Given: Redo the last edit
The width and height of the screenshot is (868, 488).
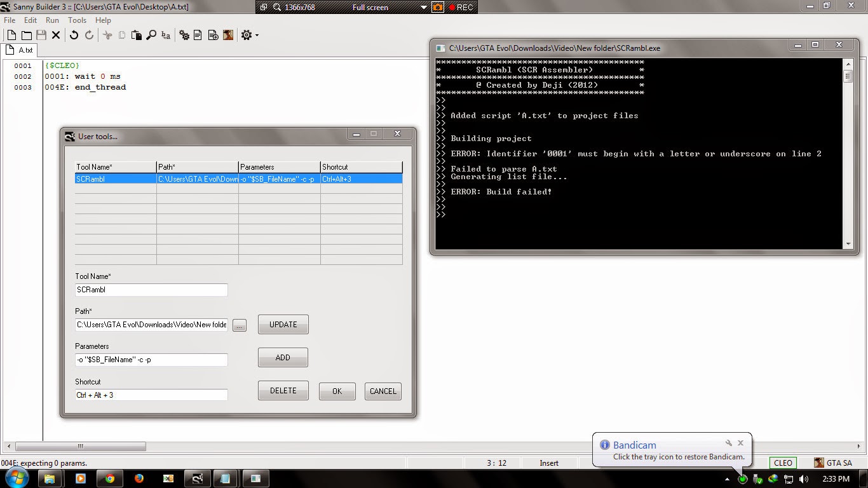Looking at the screenshot, I should [89, 36].
